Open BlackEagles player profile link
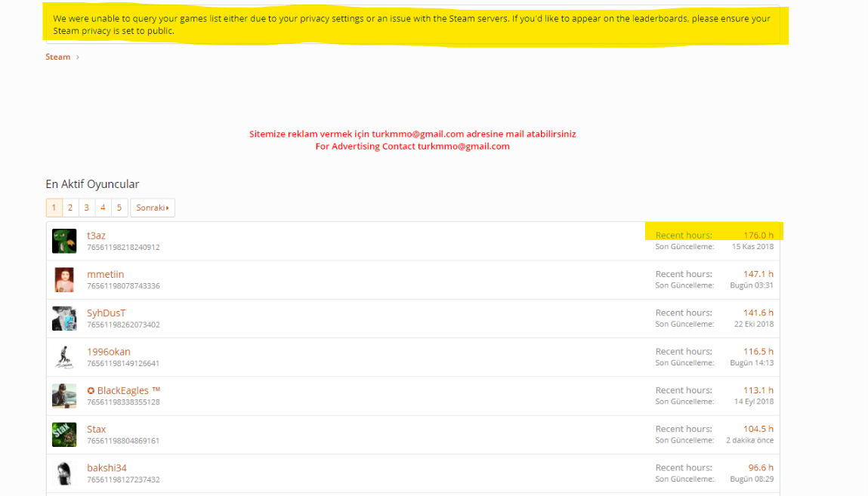This screenshot has width=868, height=496. click(123, 390)
